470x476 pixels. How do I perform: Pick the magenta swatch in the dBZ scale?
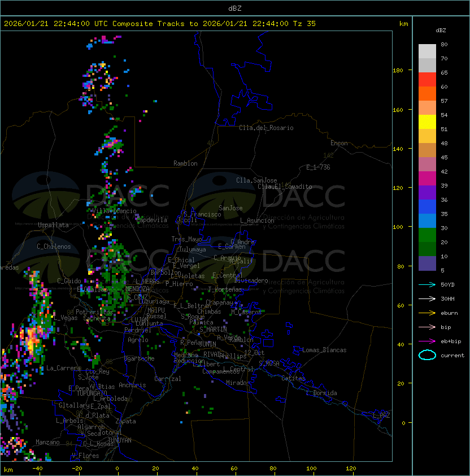tap(427, 179)
